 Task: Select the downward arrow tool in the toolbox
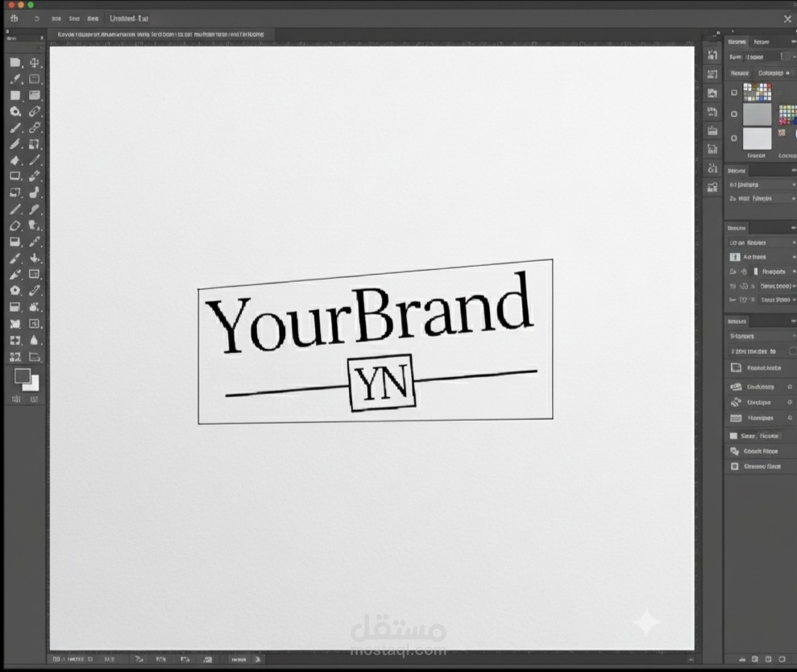(x=34, y=258)
